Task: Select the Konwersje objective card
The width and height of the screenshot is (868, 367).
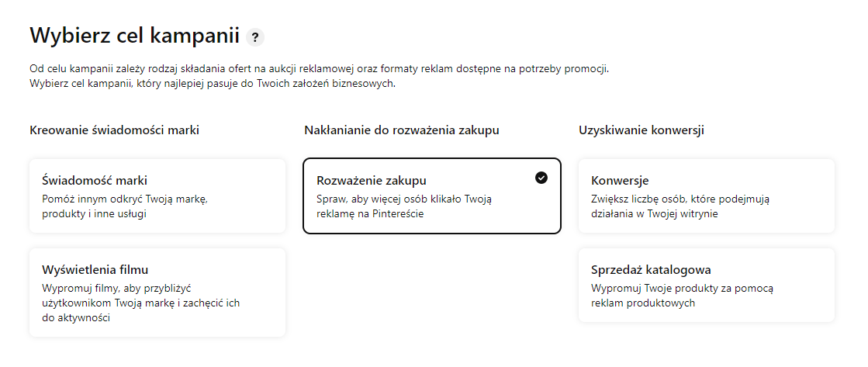Action: click(706, 196)
